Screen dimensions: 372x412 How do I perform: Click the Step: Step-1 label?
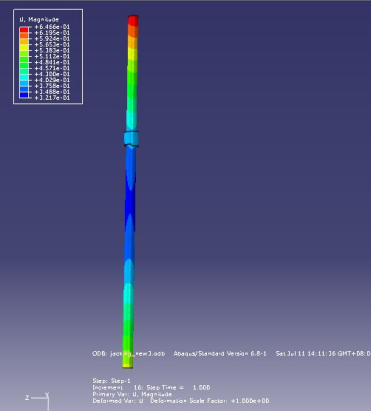[111, 381]
